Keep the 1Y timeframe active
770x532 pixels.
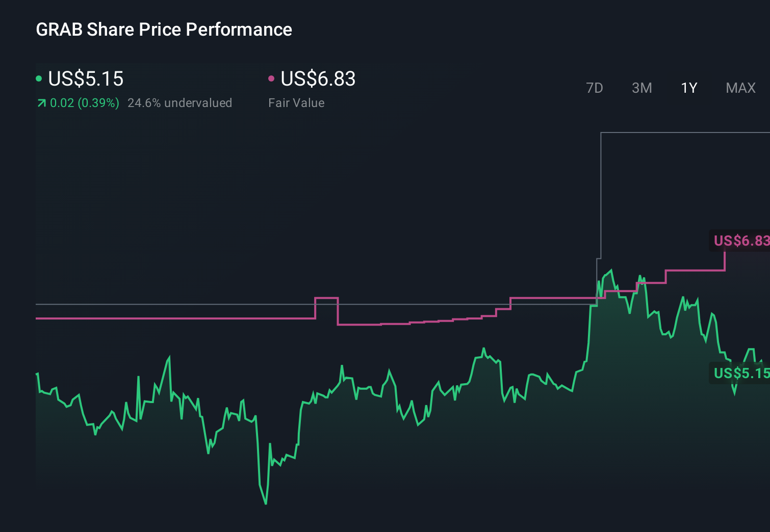(x=688, y=88)
